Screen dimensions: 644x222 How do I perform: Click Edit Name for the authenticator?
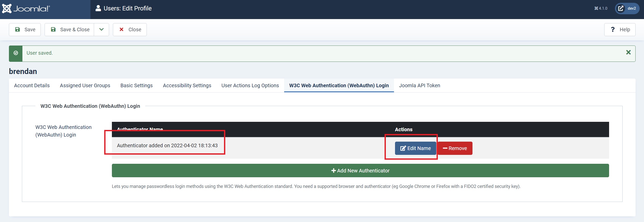(x=416, y=148)
